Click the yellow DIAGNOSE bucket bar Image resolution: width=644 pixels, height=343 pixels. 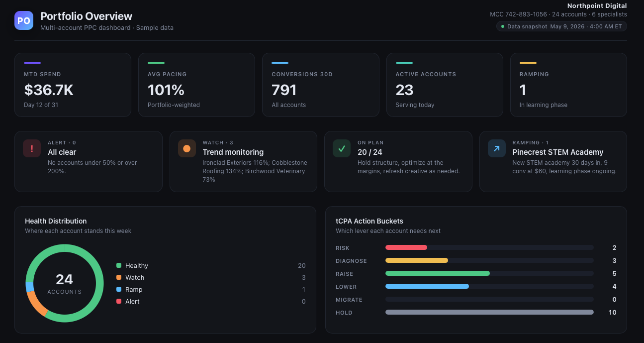click(x=417, y=260)
